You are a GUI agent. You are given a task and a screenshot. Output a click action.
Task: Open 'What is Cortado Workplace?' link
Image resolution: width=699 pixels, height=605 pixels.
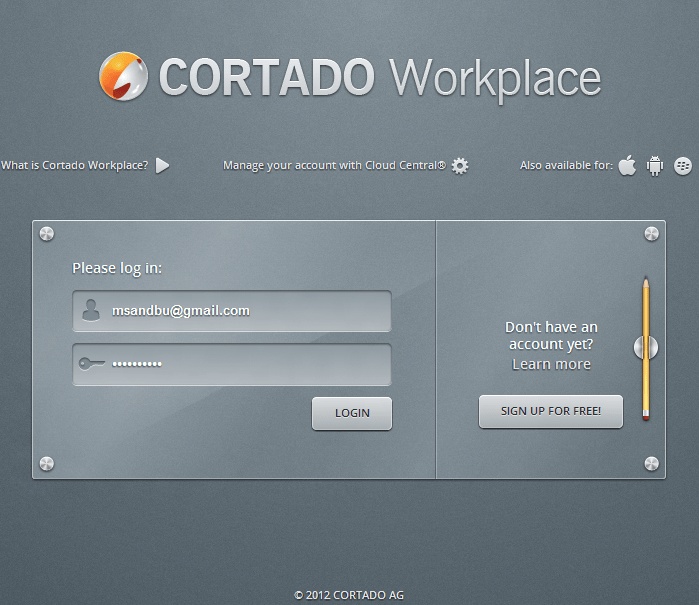74,165
